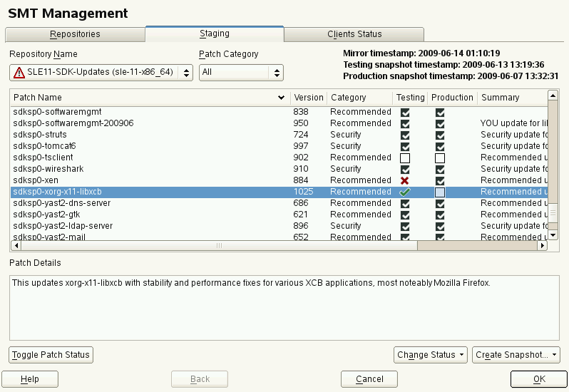Click the warning triangle icon in Repository Name
The width and height of the screenshot is (569, 392).
(19, 72)
